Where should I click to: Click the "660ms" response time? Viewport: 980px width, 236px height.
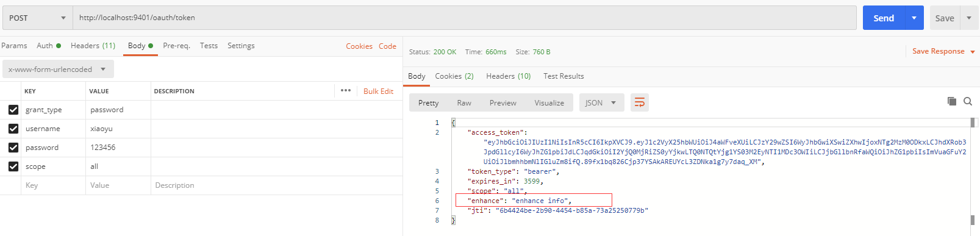496,52
